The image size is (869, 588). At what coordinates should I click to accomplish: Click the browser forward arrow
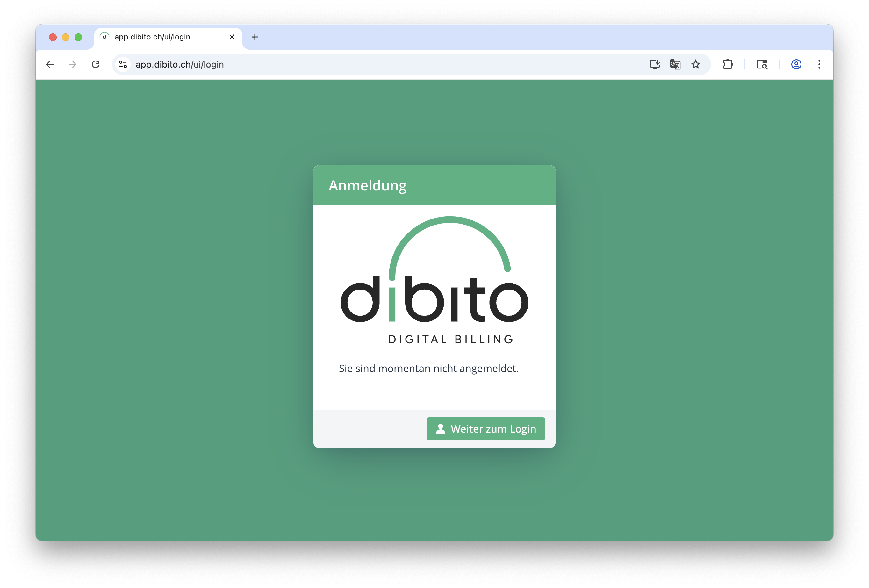click(x=73, y=64)
